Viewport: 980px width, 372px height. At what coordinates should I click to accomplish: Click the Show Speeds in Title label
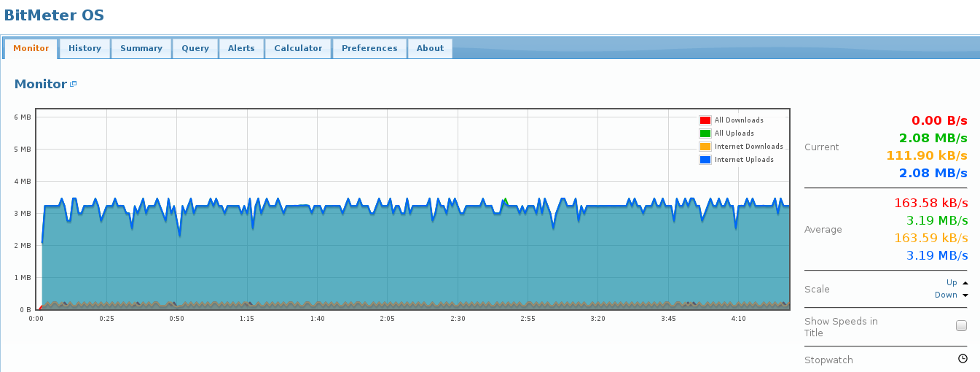pos(841,328)
